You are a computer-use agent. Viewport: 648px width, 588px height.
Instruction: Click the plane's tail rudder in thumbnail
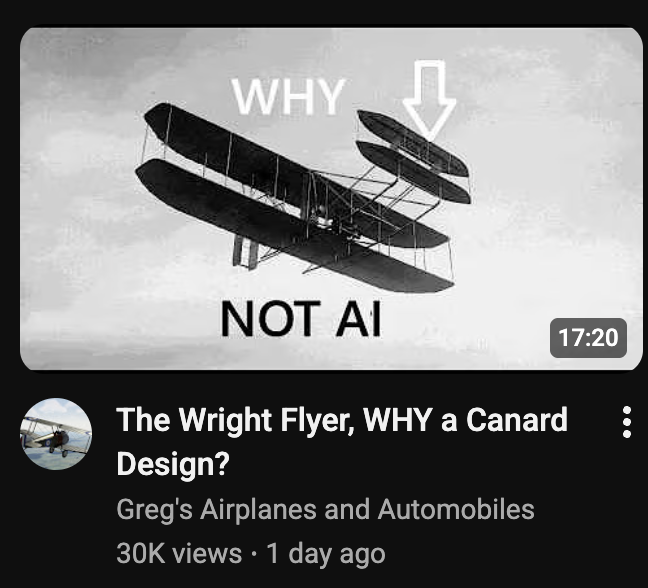click(245, 252)
